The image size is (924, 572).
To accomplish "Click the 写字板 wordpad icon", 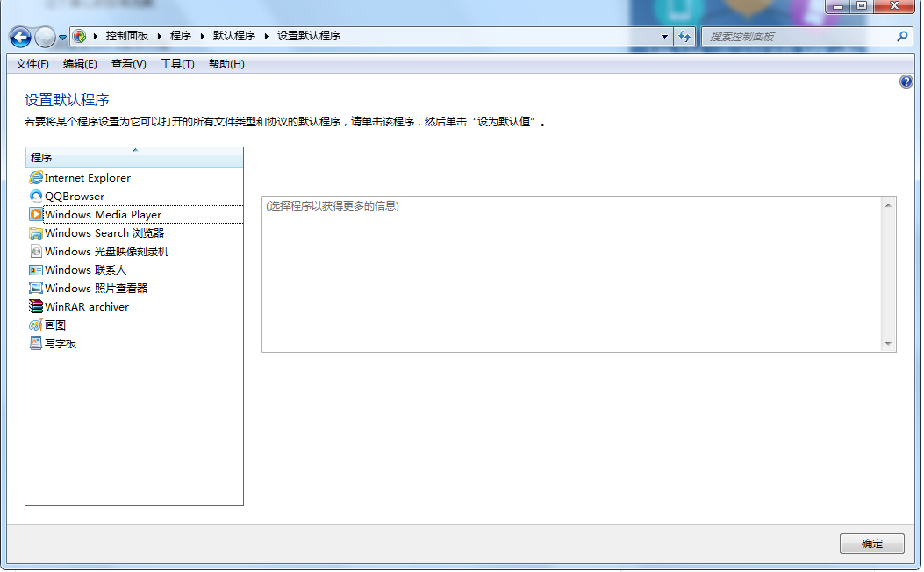I will tap(36, 343).
